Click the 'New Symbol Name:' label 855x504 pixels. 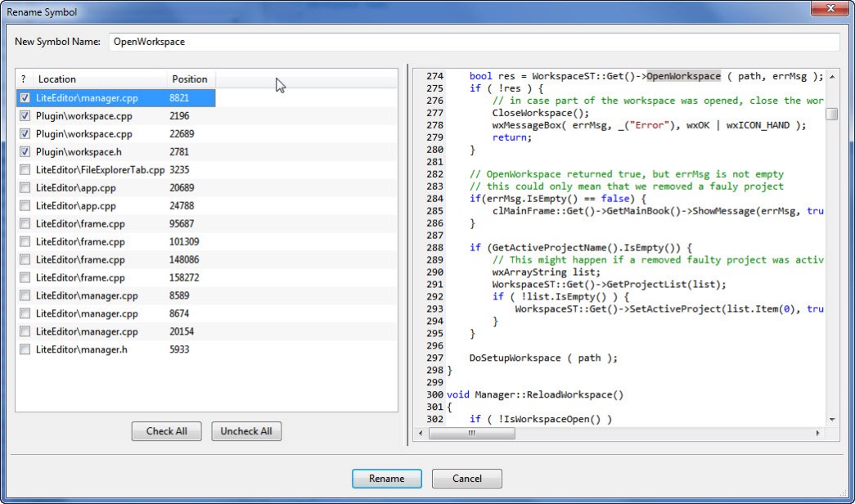click(x=57, y=42)
